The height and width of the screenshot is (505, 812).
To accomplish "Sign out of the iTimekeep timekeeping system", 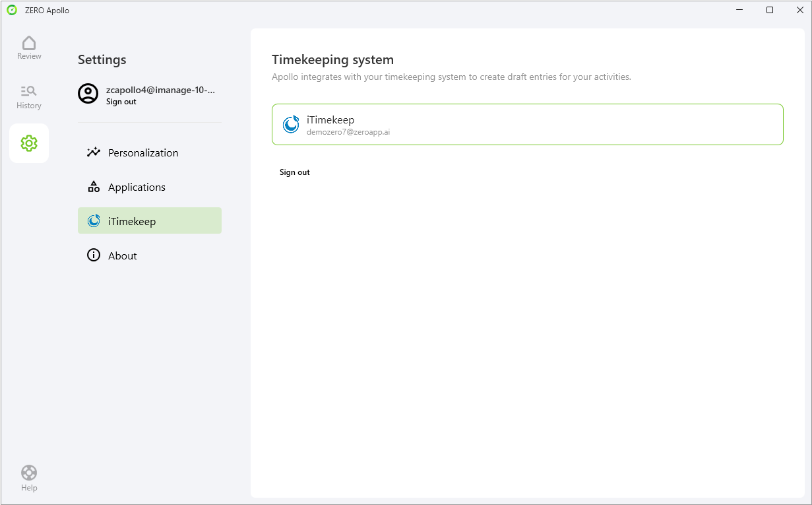I will [294, 172].
